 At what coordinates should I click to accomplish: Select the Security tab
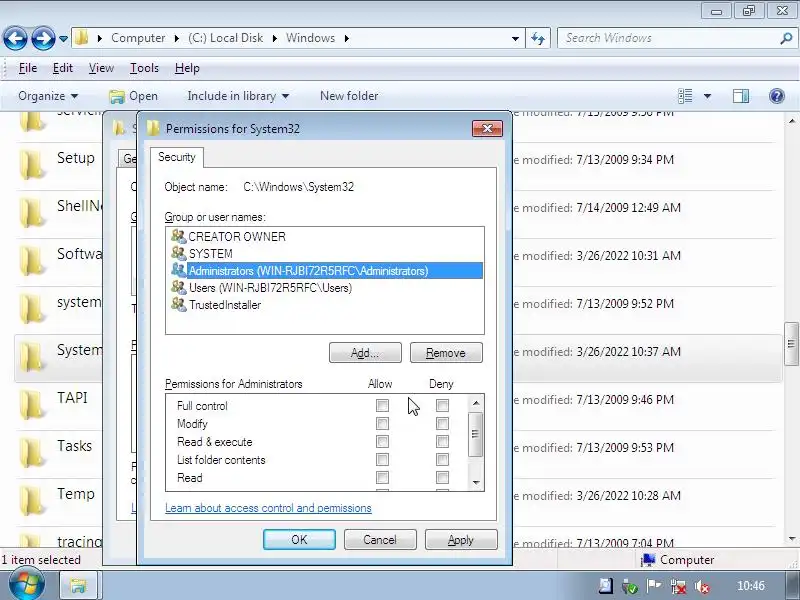click(177, 157)
